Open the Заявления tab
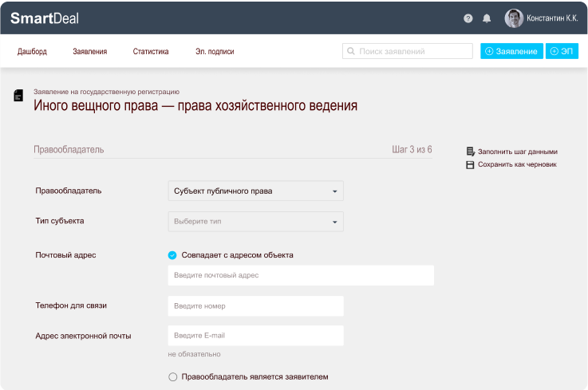This screenshot has width=588, height=390. click(90, 51)
